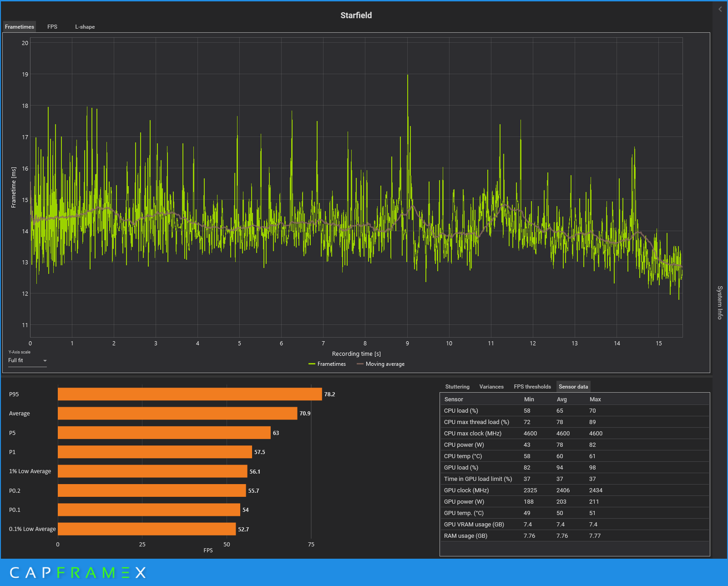Viewport: 728px width, 586px height.
Task: Select the CPU power (W) row label
Action: [464, 445]
